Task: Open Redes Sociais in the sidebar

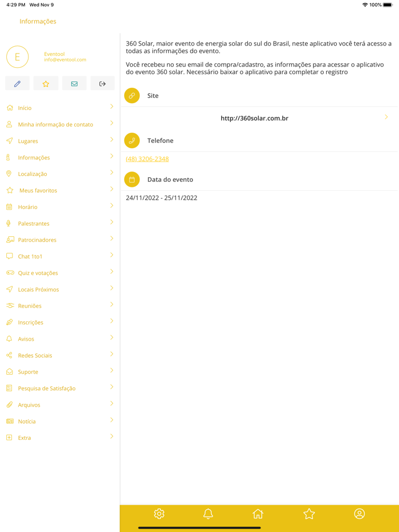Action: coord(35,355)
